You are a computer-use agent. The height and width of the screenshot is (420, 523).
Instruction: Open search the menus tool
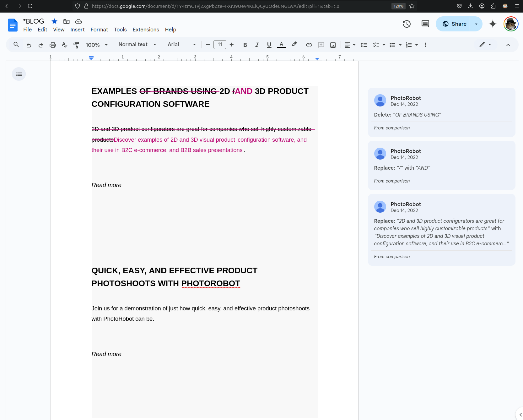point(16,45)
